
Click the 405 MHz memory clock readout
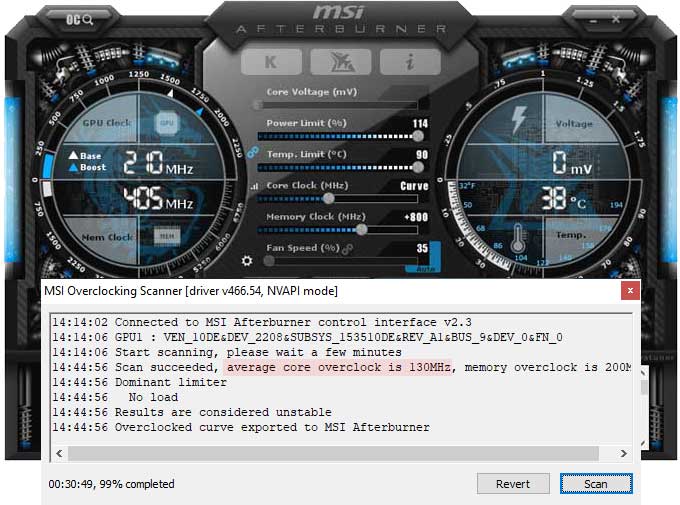point(158,199)
